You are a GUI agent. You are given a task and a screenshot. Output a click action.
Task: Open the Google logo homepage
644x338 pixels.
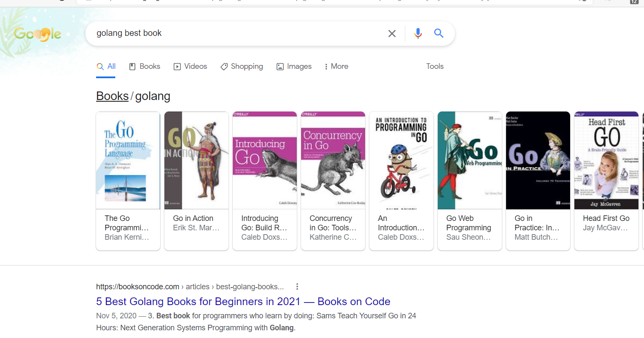click(38, 34)
